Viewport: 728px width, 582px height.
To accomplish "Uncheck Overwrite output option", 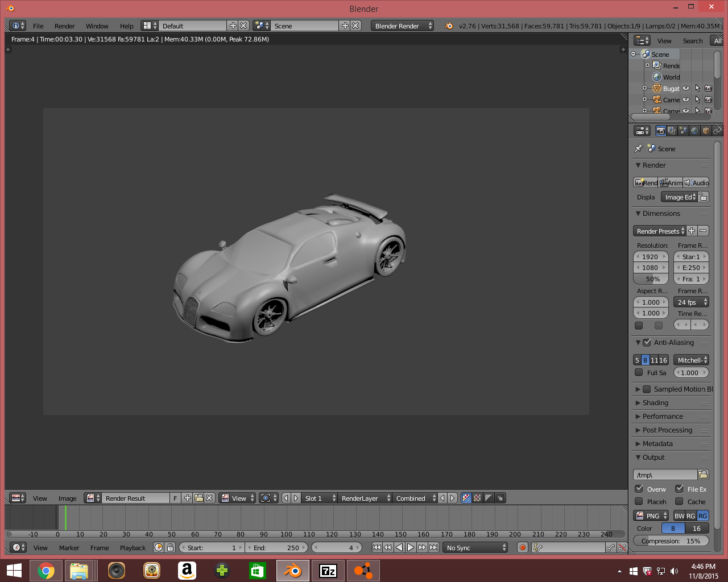I will click(639, 489).
